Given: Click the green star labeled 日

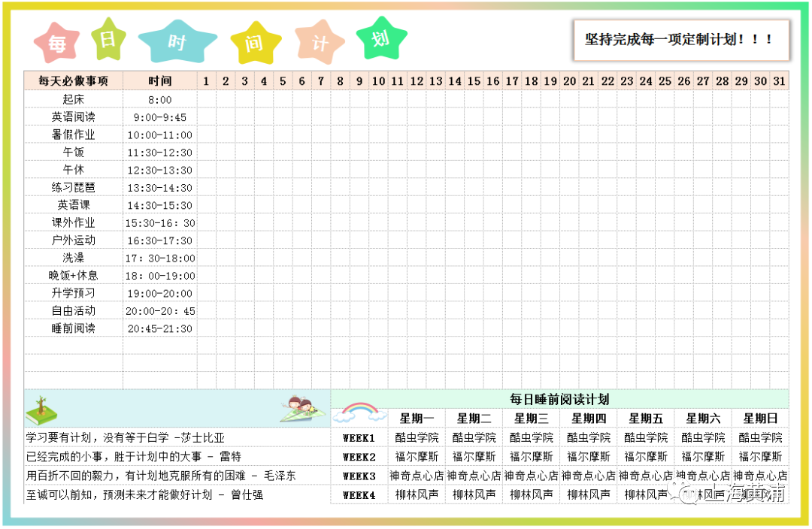Looking at the screenshot, I should point(108,39).
